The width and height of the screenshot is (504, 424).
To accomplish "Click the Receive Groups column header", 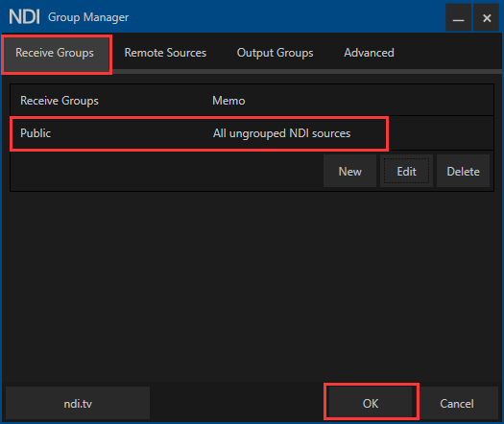I will click(60, 101).
